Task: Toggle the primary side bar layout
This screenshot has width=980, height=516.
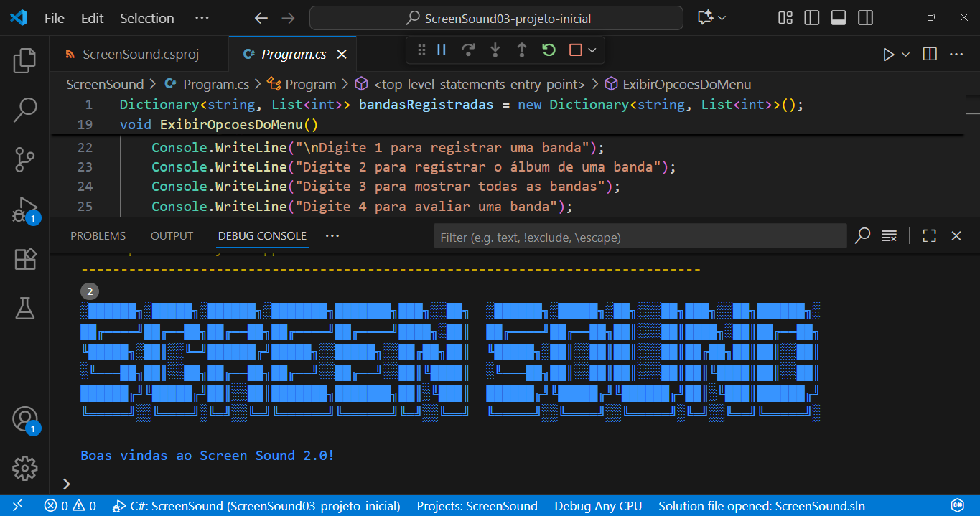Action: click(x=811, y=18)
